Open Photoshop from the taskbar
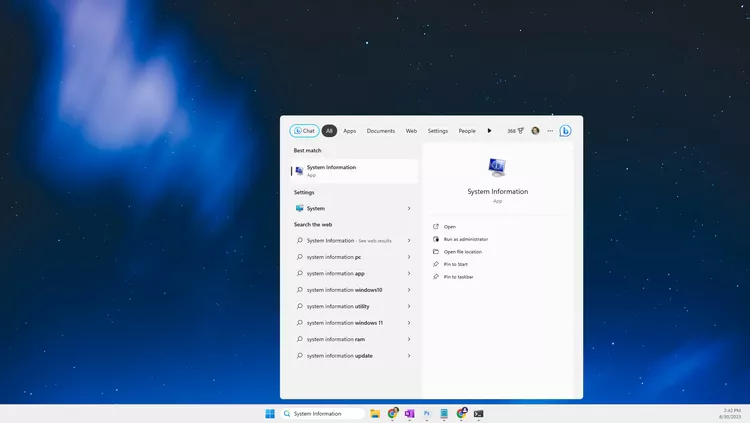Image resolution: width=750 pixels, height=423 pixels. pos(427,413)
